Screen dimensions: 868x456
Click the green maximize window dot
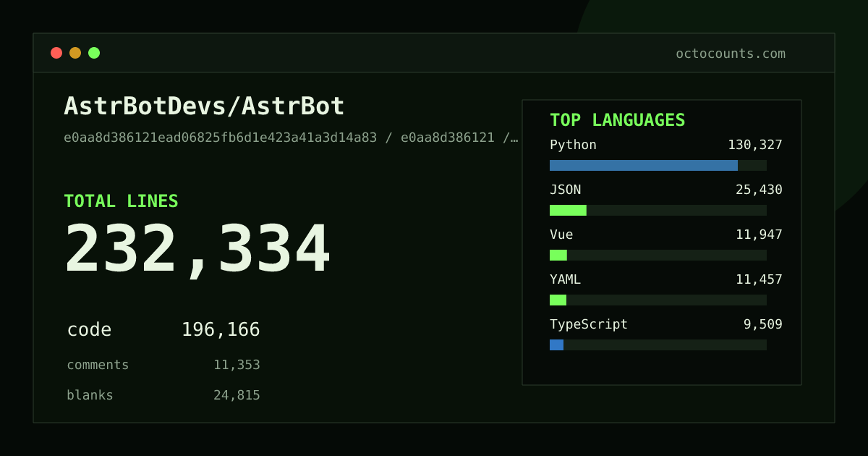94,53
